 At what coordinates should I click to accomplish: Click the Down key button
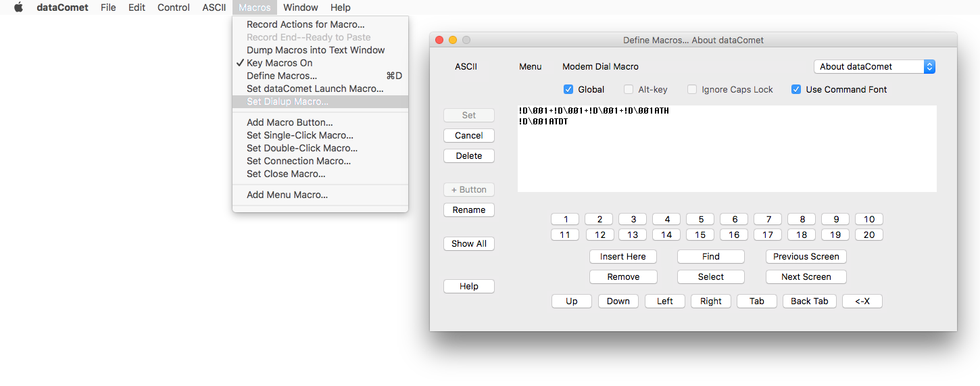(x=618, y=301)
